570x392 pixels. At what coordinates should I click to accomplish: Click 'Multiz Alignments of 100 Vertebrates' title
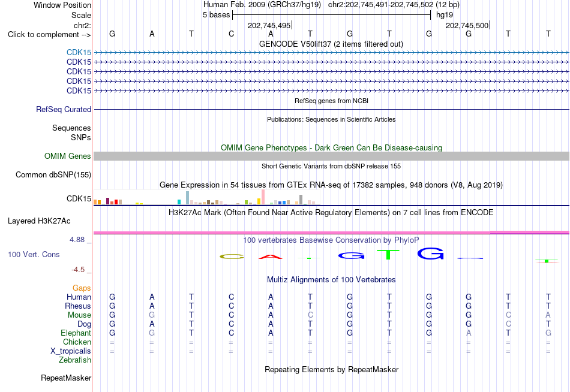tap(331, 280)
